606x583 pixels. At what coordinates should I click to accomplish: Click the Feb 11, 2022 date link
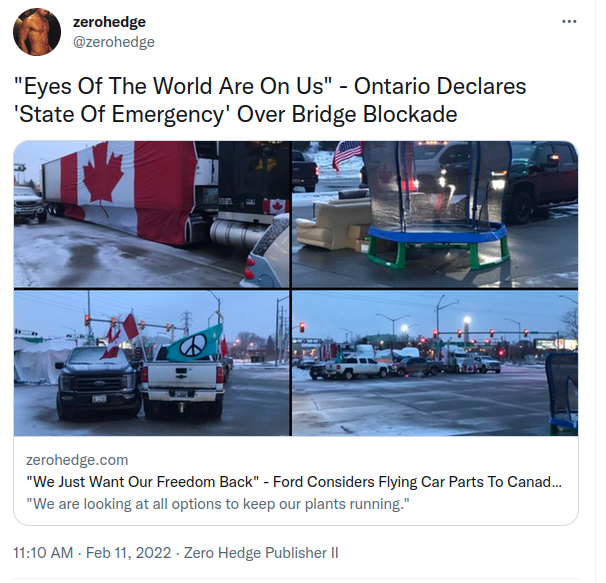[x=128, y=553]
